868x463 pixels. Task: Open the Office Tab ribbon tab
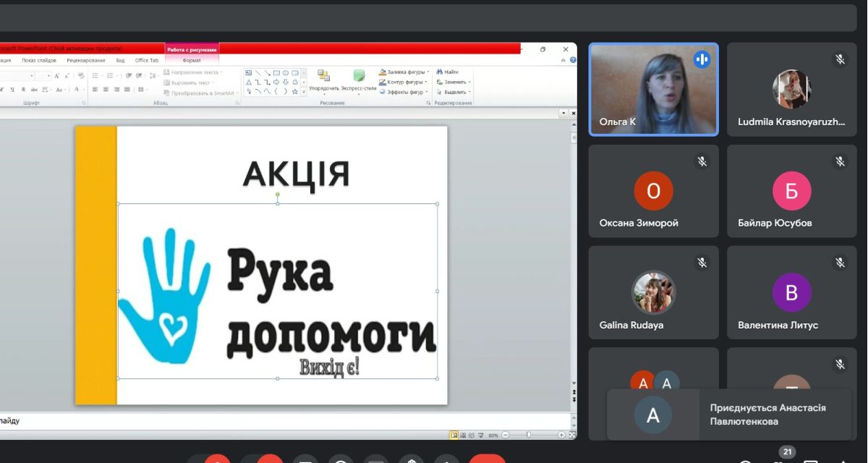pyautogui.click(x=147, y=60)
